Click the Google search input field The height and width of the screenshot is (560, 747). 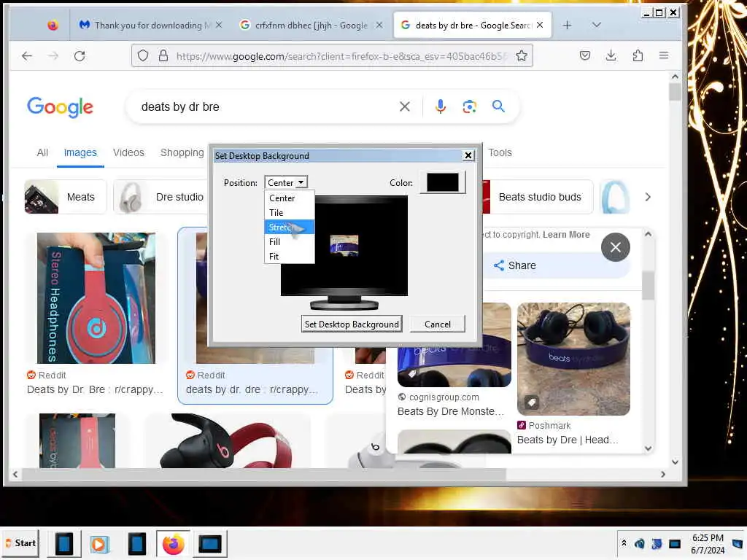267,106
